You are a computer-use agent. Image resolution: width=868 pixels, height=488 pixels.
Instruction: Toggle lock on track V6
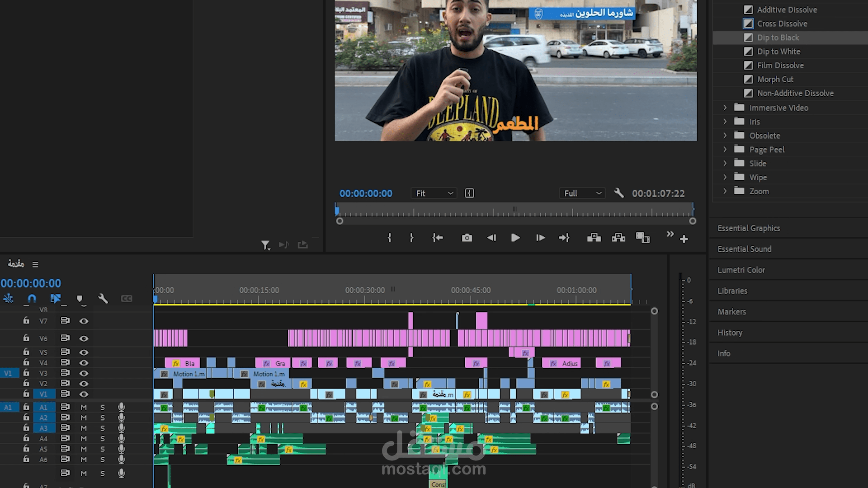26,338
